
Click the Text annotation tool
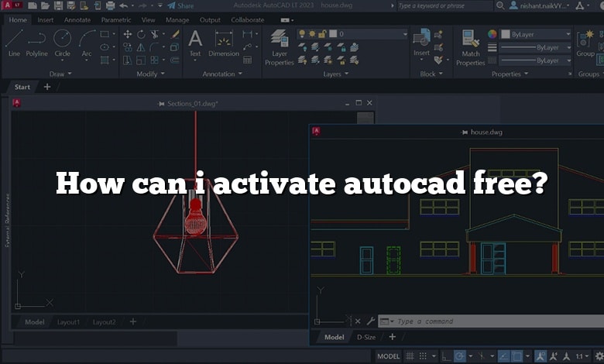195,43
